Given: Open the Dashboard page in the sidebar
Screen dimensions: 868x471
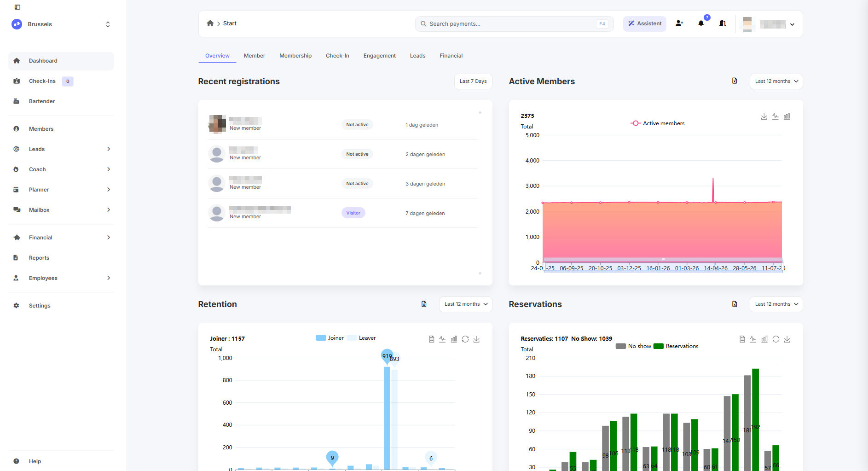Looking at the screenshot, I should pyautogui.click(x=61, y=61).
